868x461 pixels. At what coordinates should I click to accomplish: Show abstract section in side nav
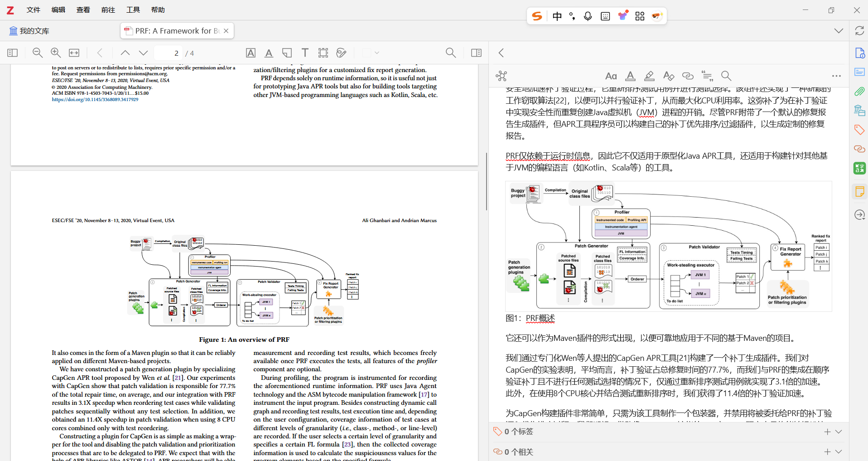click(859, 72)
